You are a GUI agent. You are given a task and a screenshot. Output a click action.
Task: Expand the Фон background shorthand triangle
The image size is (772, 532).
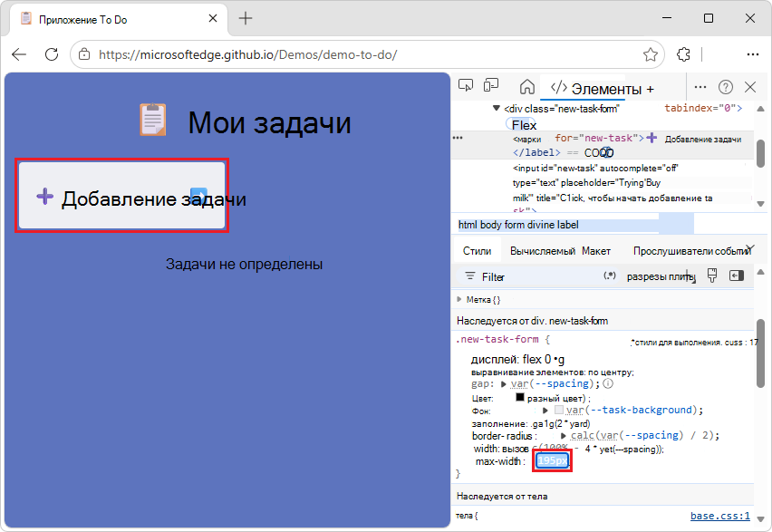click(545, 411)
